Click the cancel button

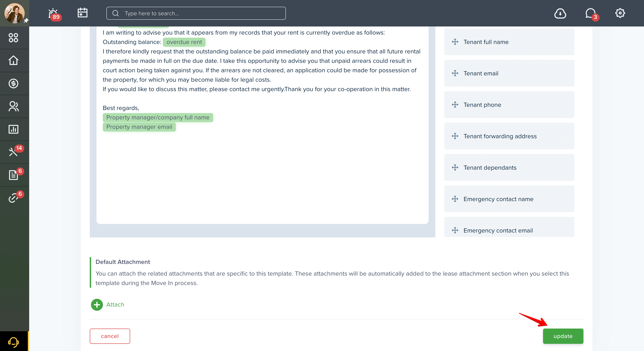[110, 336]
